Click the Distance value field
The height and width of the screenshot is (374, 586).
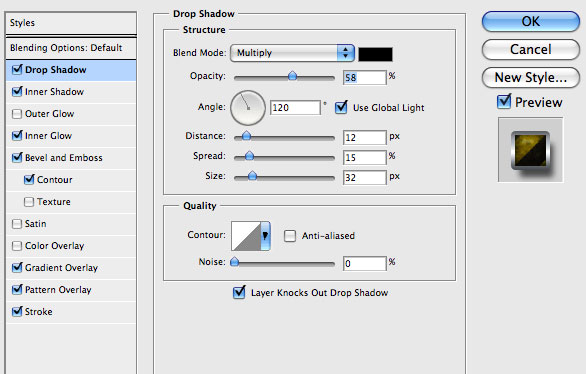pyautogui.click(x=364, y=137)
